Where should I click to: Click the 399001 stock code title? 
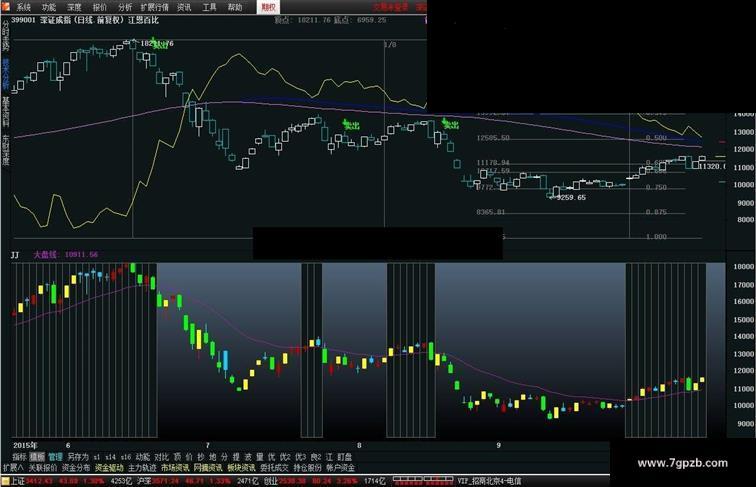point(24,20)
